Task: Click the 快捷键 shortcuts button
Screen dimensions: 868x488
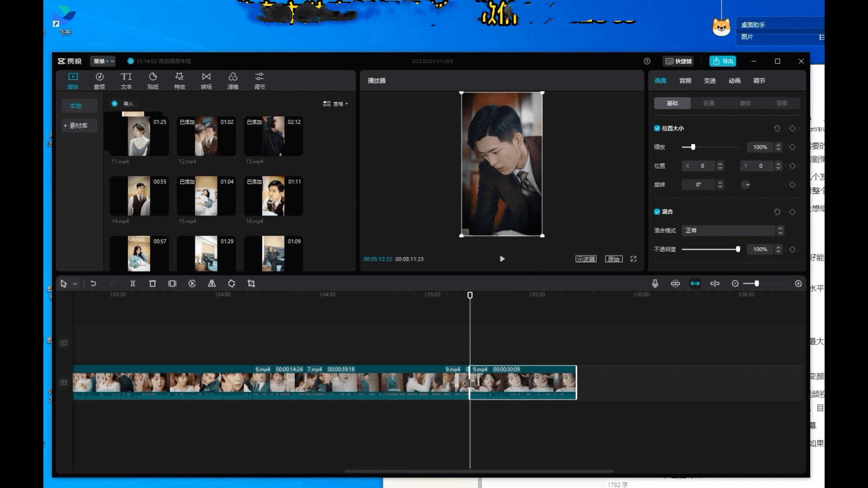Action: click(x=679, y=61)
